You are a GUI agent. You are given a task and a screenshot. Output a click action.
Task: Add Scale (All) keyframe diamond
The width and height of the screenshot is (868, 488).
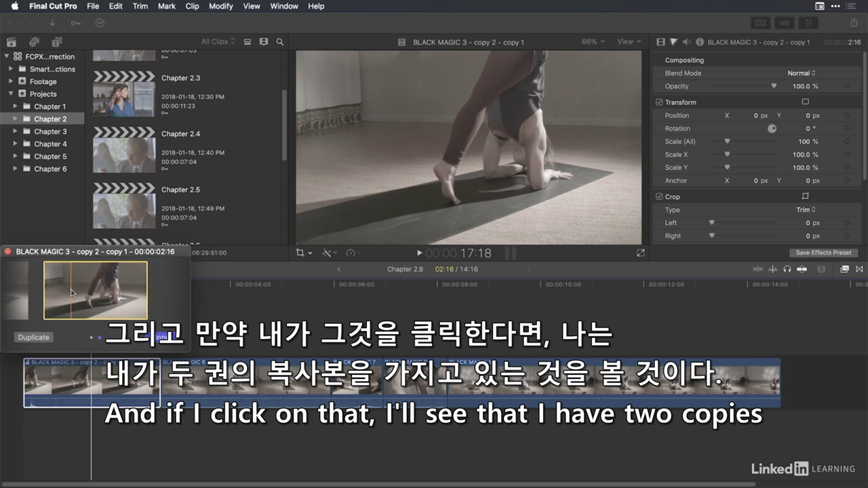coord(847,142)
